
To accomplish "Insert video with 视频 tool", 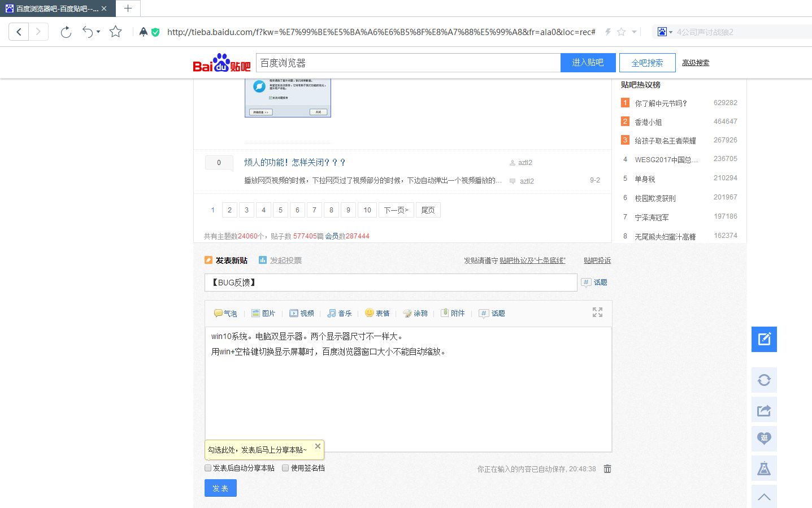I will [x=302, y=313].
